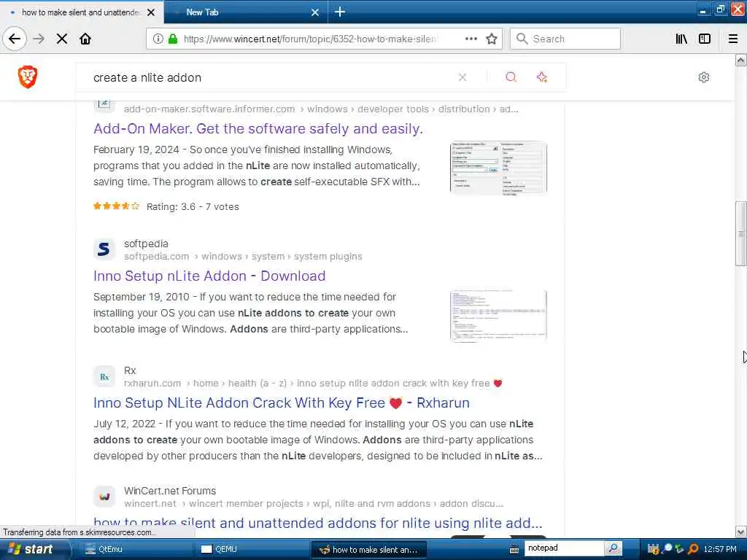Screen dimensions: 747x560
Task: Close the 'how to make silent' tab
Action: (151, 12)
